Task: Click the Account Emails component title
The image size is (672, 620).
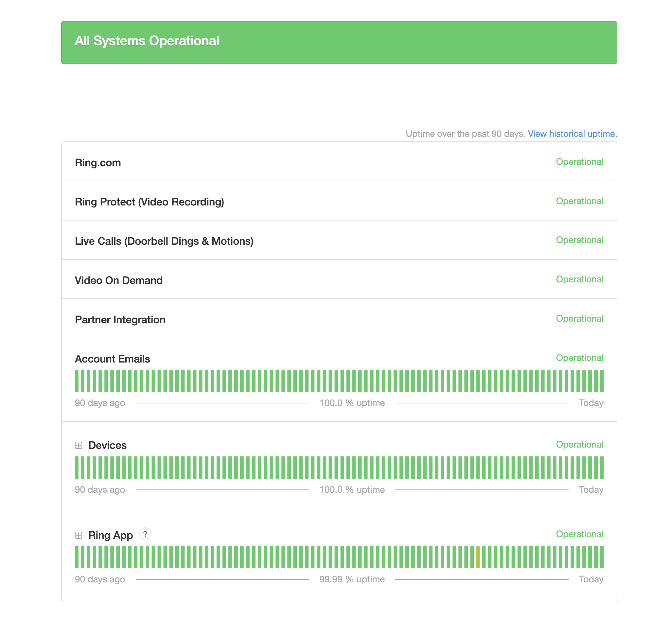Action: [x=112, y=359]
